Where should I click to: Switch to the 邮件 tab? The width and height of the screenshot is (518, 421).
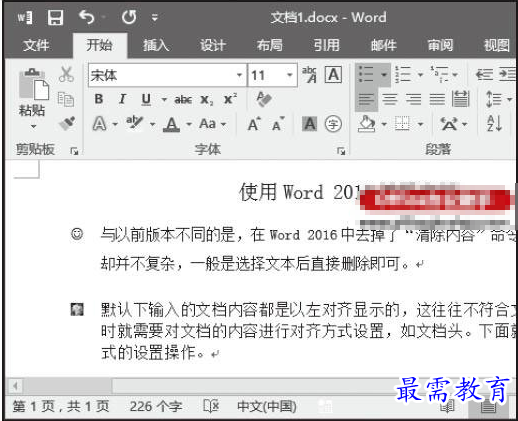point(384,45)
